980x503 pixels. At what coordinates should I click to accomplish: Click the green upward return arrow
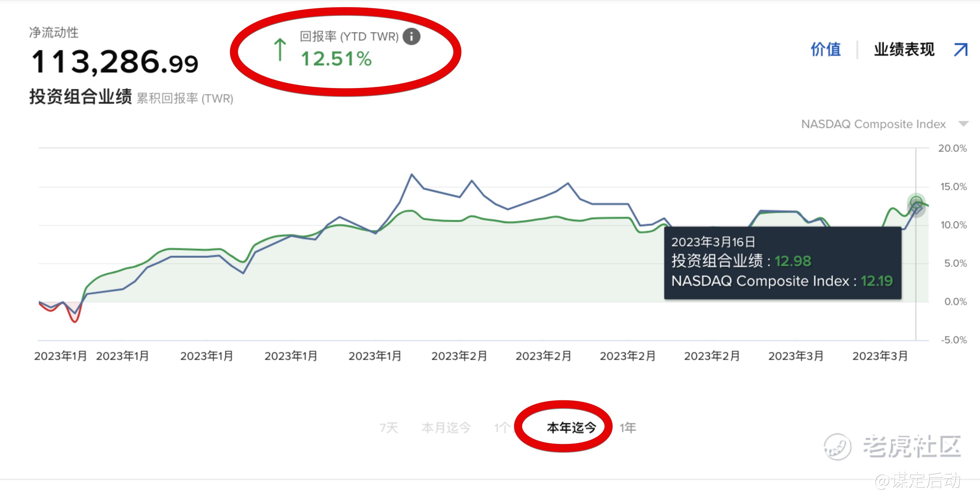click(280, 49)
